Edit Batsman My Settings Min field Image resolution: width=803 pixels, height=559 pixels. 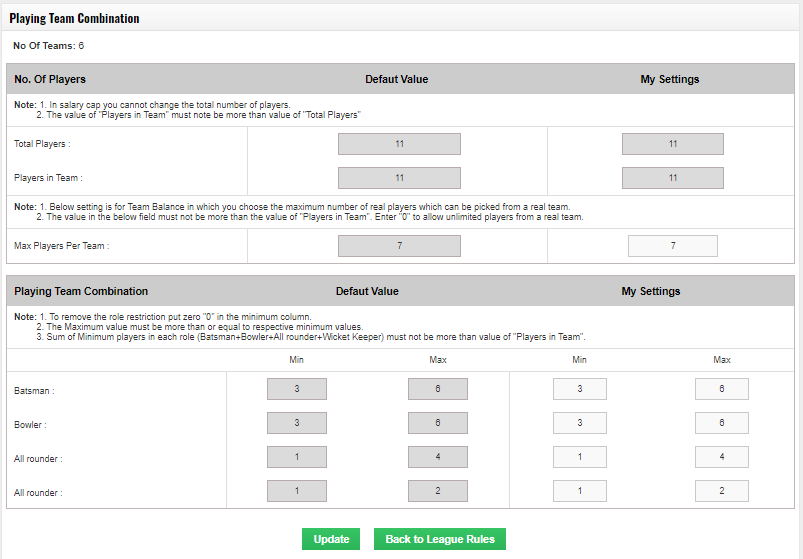click(x=580, y=389)
